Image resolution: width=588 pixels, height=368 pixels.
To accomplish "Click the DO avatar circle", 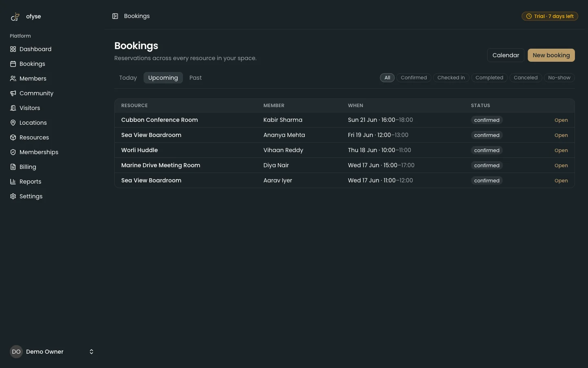I will pos(16,352).
